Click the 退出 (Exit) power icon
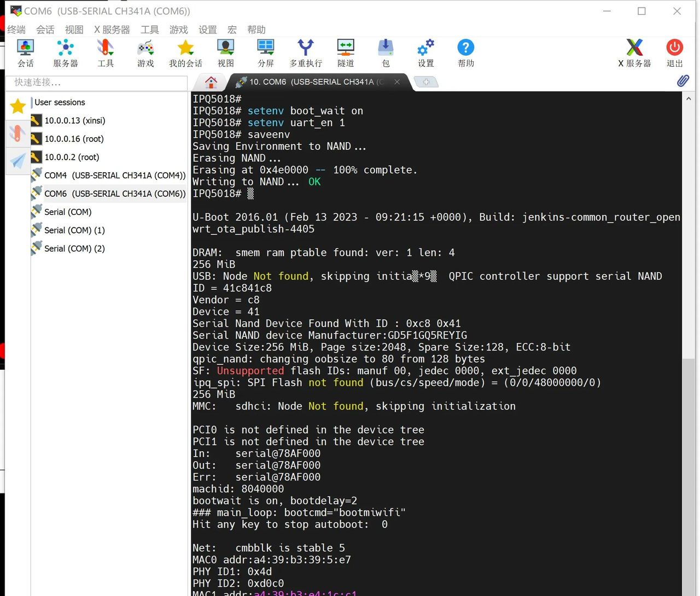 point(674,53)
